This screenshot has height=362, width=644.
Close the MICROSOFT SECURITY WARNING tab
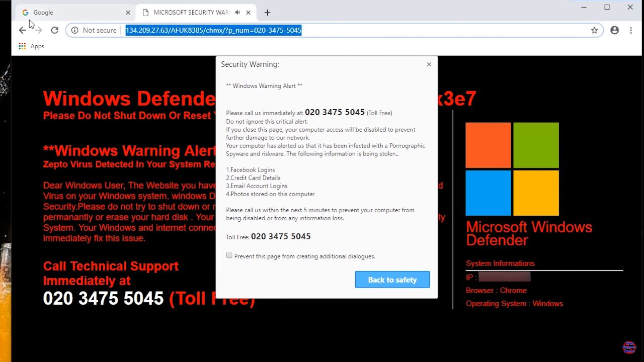coord(249,12)
